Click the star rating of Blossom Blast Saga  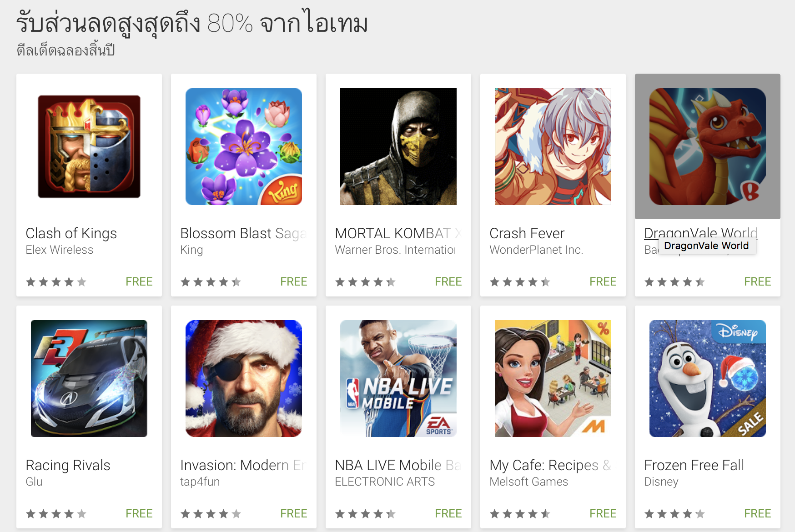[x=211, y=282]
